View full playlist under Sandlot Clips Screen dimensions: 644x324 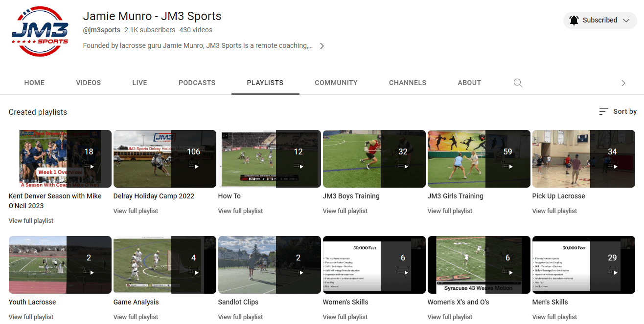pyautogui.click(x=240, y=317)
